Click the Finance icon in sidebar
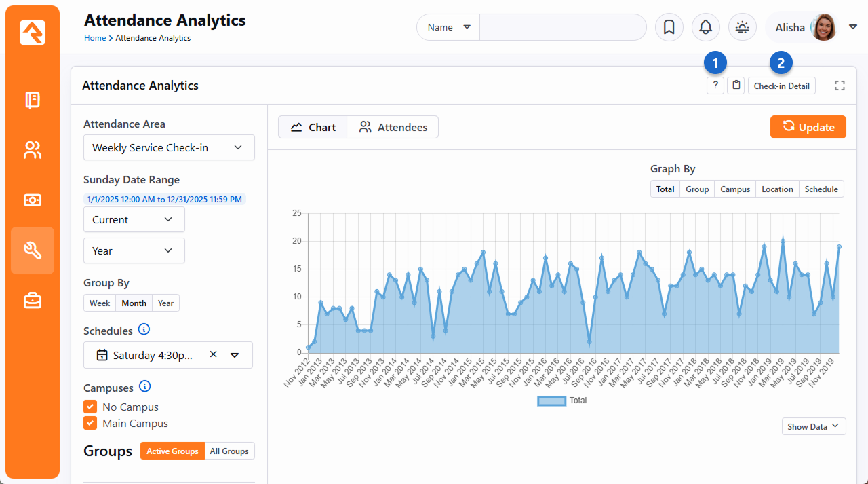This screenshot has height=484, width=868. 33,200
